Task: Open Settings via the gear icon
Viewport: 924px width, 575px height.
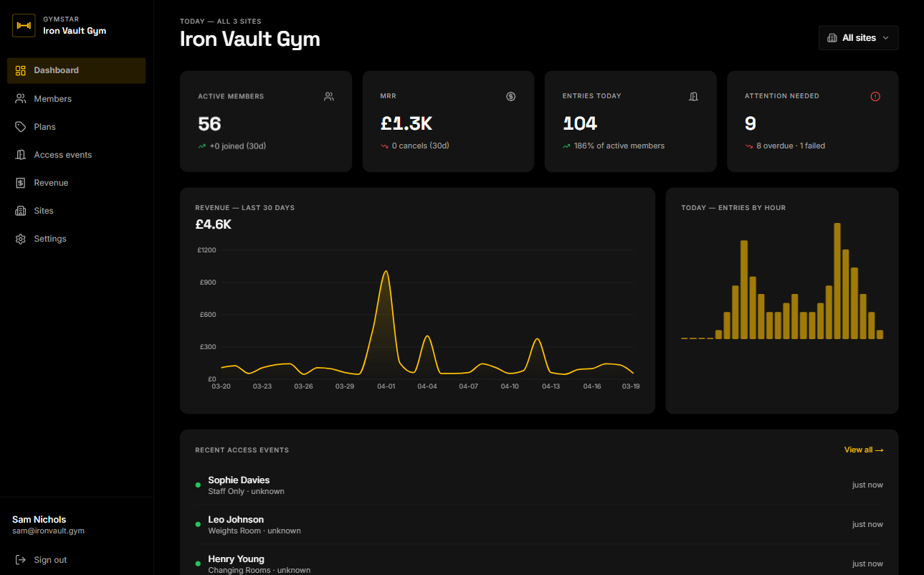Action: click(x=20, y=238)
